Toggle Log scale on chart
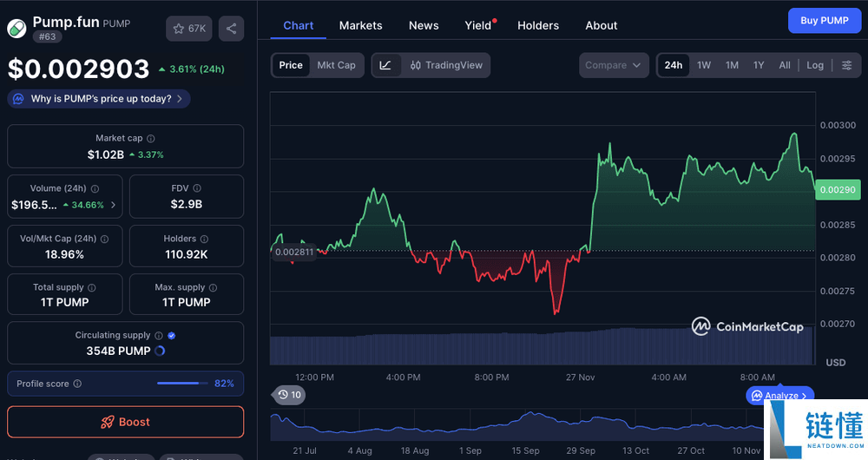Screen dimensions: 868x460 pos(815,65)
